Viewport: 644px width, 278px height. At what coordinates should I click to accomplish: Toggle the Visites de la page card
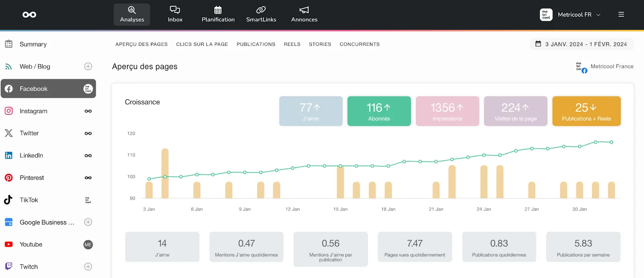[x=515, y=111]
